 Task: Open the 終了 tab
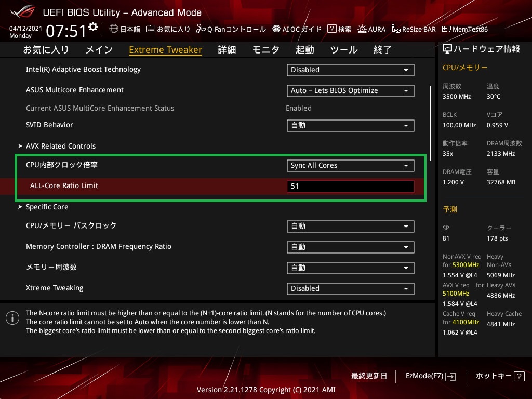[x=383, y=50]
